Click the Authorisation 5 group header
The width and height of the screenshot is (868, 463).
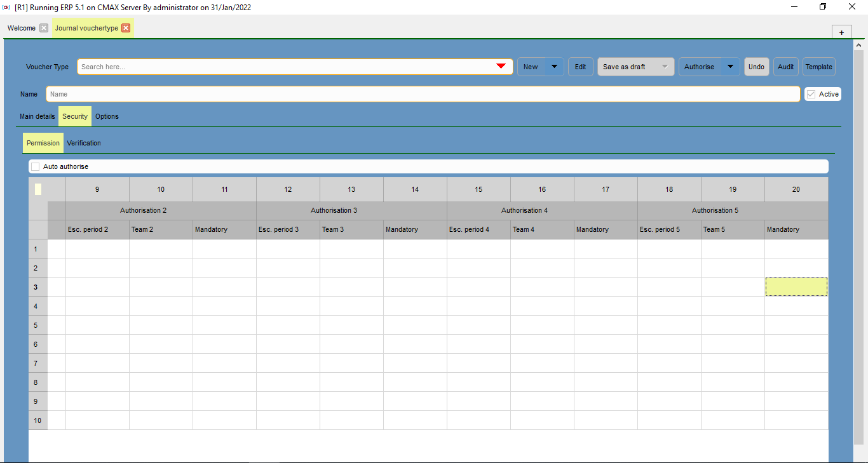733,210
